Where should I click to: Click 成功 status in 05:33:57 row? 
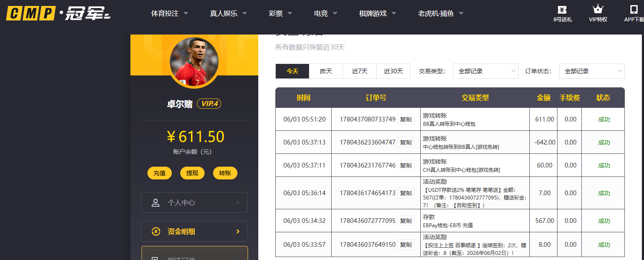point(604,245)
